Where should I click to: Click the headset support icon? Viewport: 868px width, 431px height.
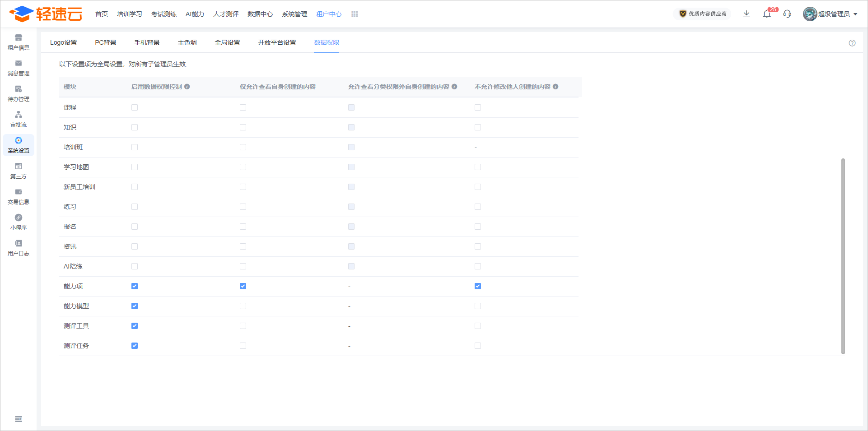pyautogui.click(x=787, y=14)
